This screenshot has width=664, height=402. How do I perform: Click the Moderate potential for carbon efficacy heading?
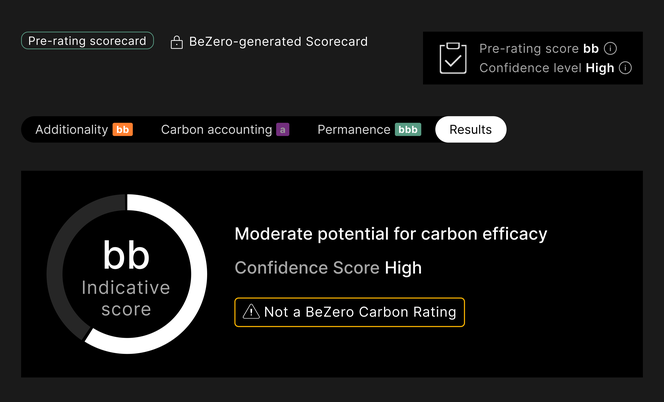pos(391,234)
